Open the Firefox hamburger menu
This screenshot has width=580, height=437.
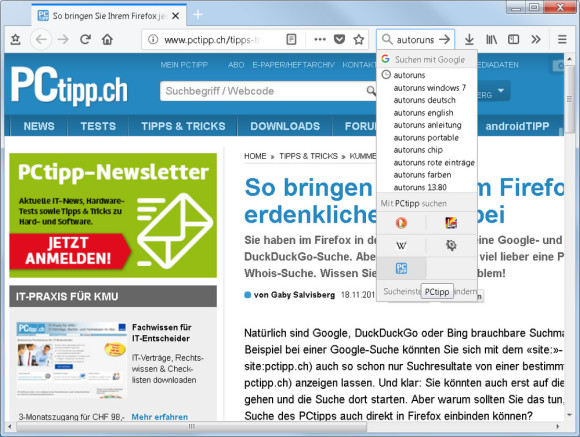562,39
